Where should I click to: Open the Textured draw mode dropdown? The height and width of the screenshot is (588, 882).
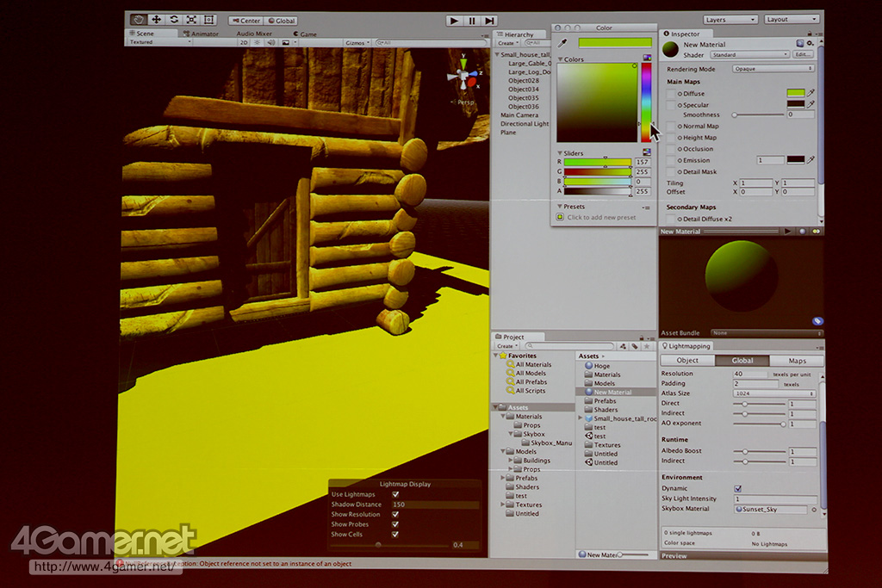tap(159, 42)
